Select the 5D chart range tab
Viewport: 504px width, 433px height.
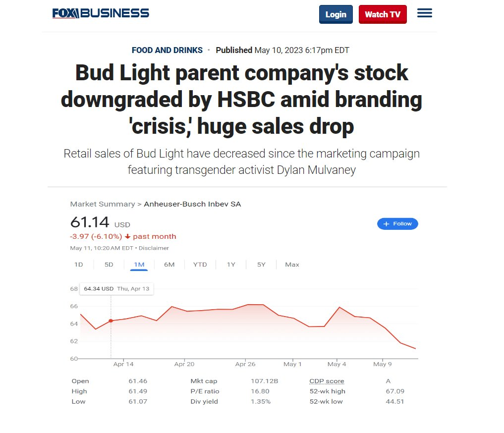109,265
